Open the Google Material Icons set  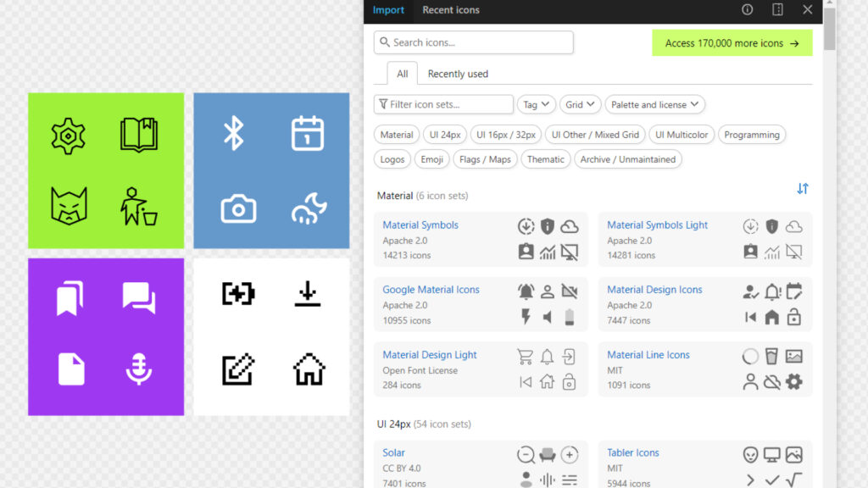point(431,290)
